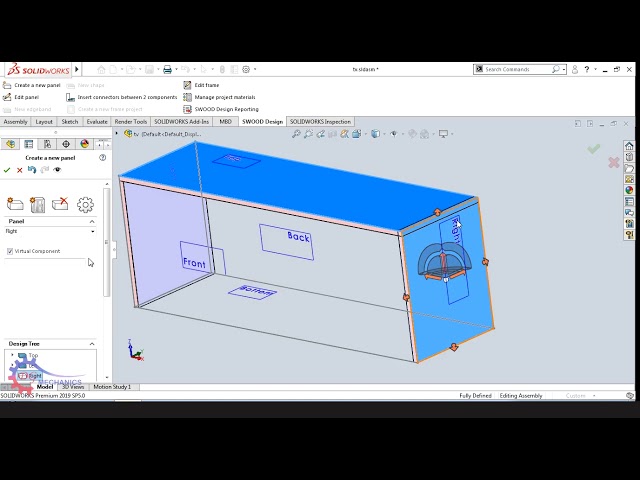Viewport: 640px width, 480px height.
Task: Switch to Model bottom tab
Action: pyautogui.click(x=44, y=387)
